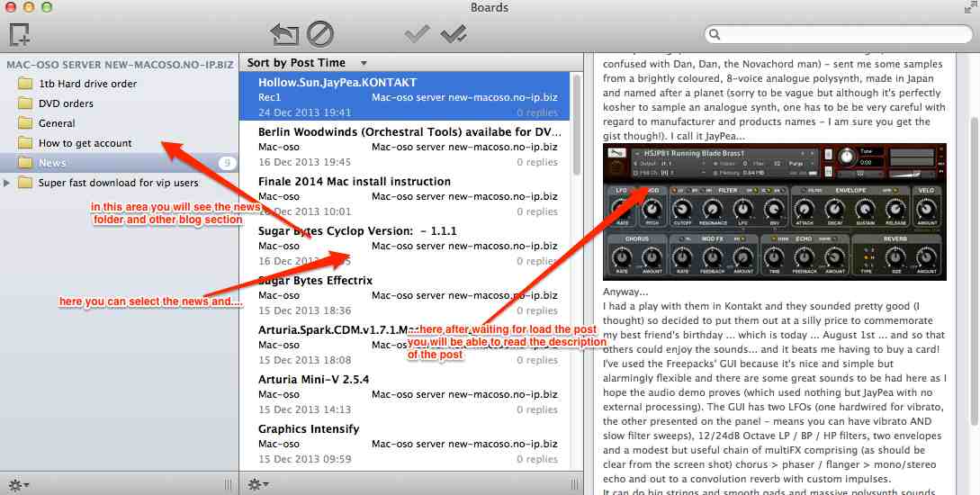This screenshot has width=980, height=495.
Task: Open the Sort by Post Time dropdown
Action: (306, 62)
